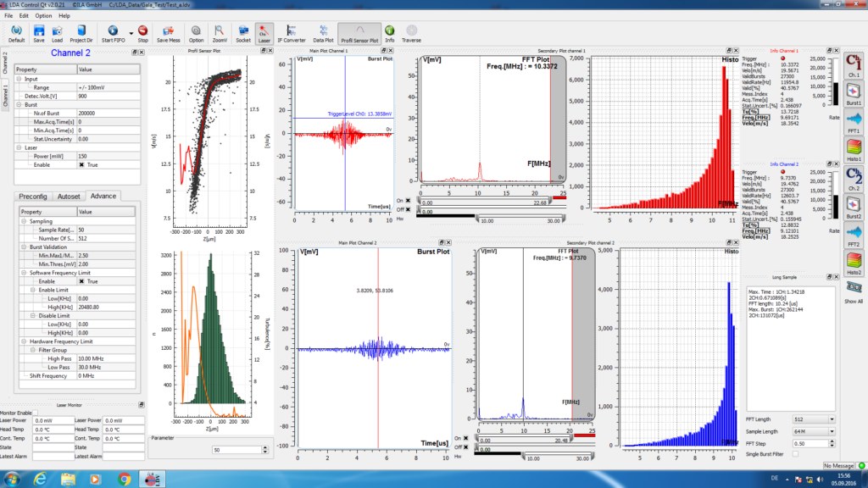The width and height of the screenshot is (868, 488).
Task: Toggle the Laser tool in the toolbar
Action: click(264, 34)
